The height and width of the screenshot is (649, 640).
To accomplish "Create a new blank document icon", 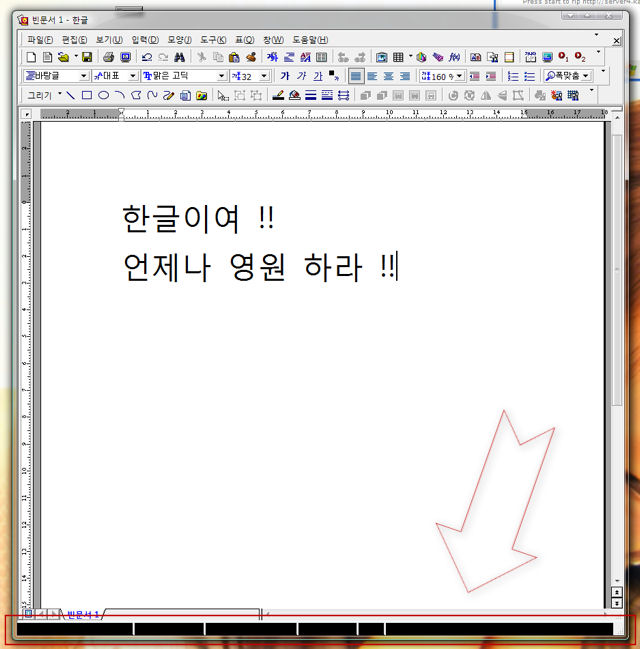I will pyautogui.click(x=31, y=57).
